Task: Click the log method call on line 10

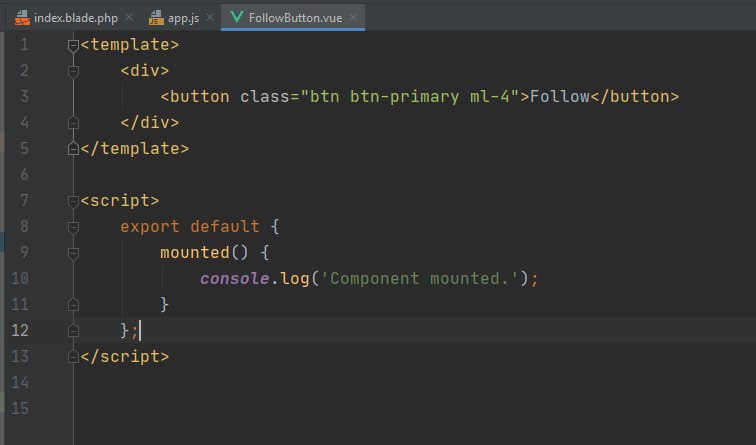Action: [x=295, y=279]
